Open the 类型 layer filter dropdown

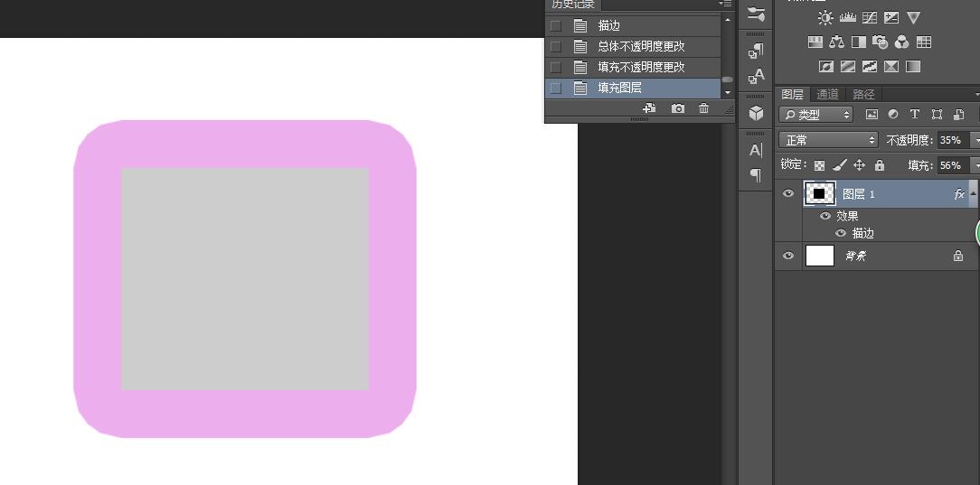817,115
